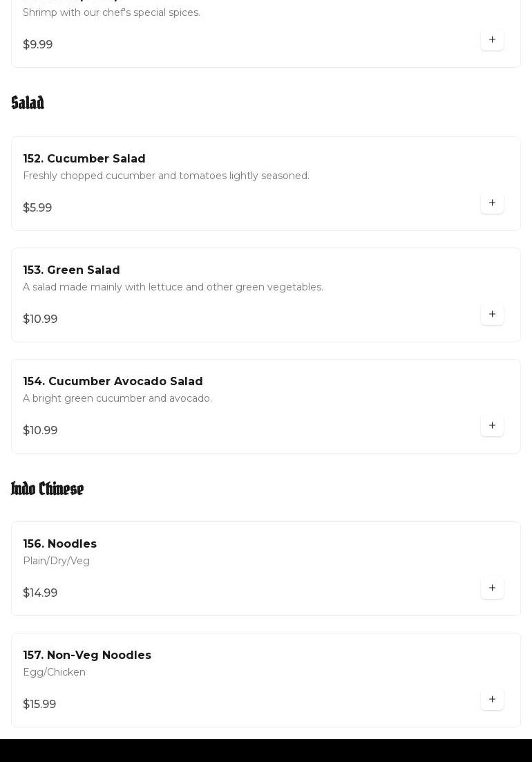The width and height of the screenshot is (532, 762).
Task: Add Cucumber Avocado Salad to the order
Action: coord(492,426)
